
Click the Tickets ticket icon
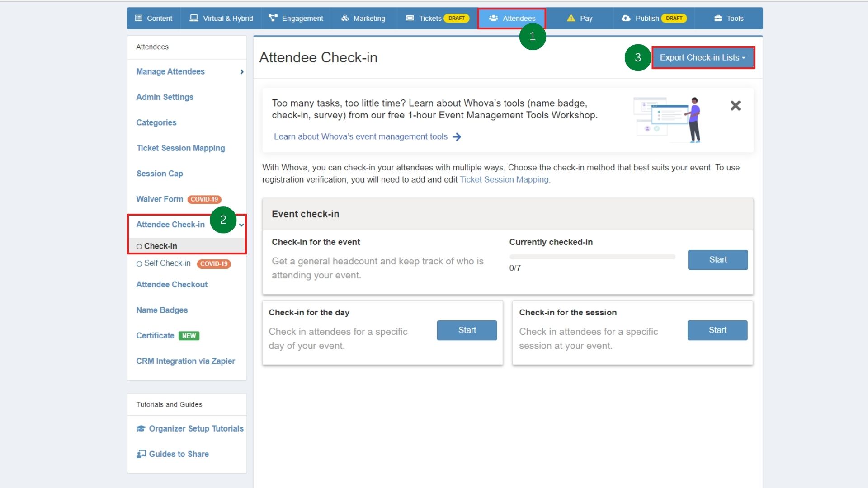coord(410,18)
